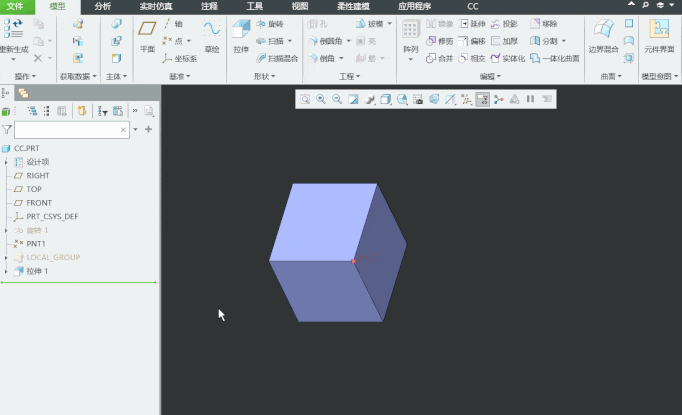Switch to the 应用程序 (Applications) tab
682x415 pixels.
click(x=415, y=7)
